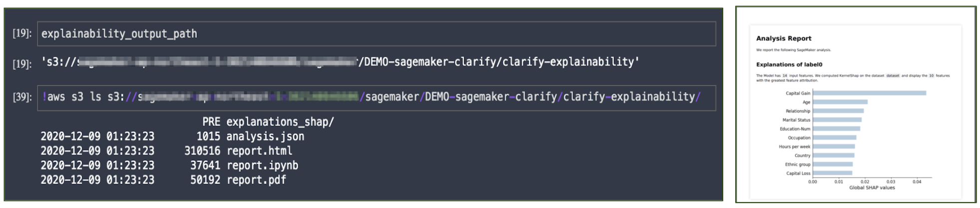Click the [39] cell prompt number
980x208 pixels.
coord(22,97)
